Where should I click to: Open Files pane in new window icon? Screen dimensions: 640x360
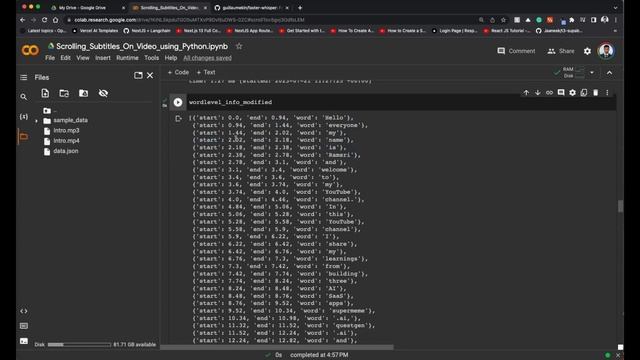coord(138,76)
